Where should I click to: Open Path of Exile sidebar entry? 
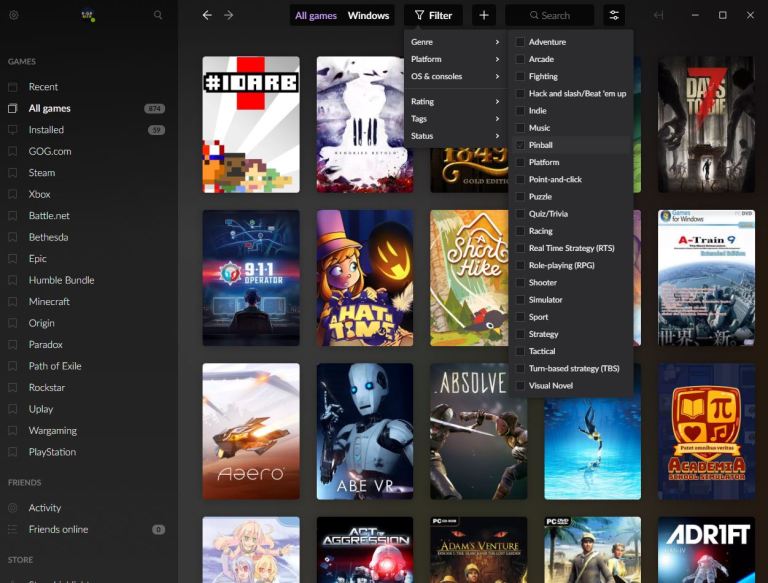point(55,366)
